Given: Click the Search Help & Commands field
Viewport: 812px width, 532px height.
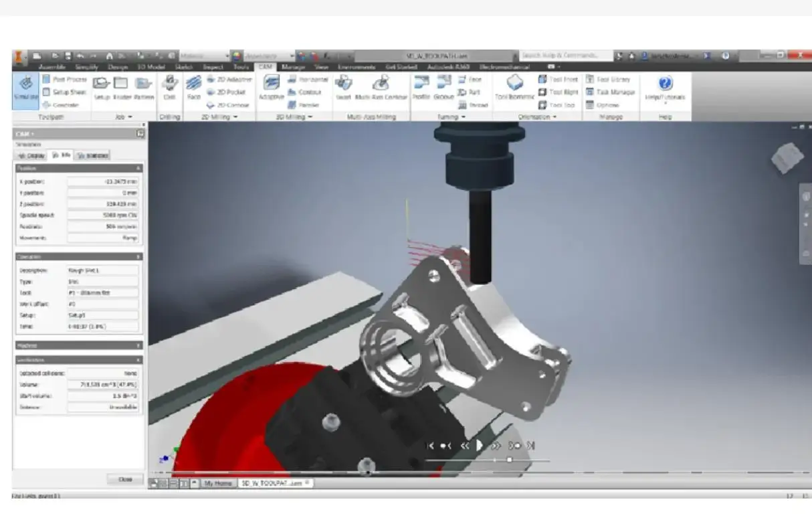Looking at the screenshot, I should point(567,56).
